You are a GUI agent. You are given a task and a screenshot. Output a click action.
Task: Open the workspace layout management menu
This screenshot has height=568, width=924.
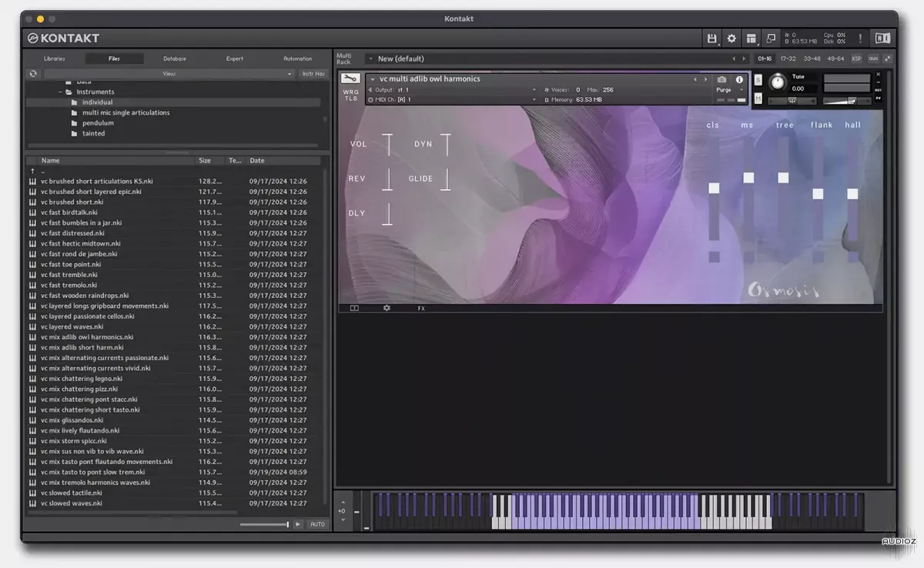pyautogui.click(x=751, y=38)
